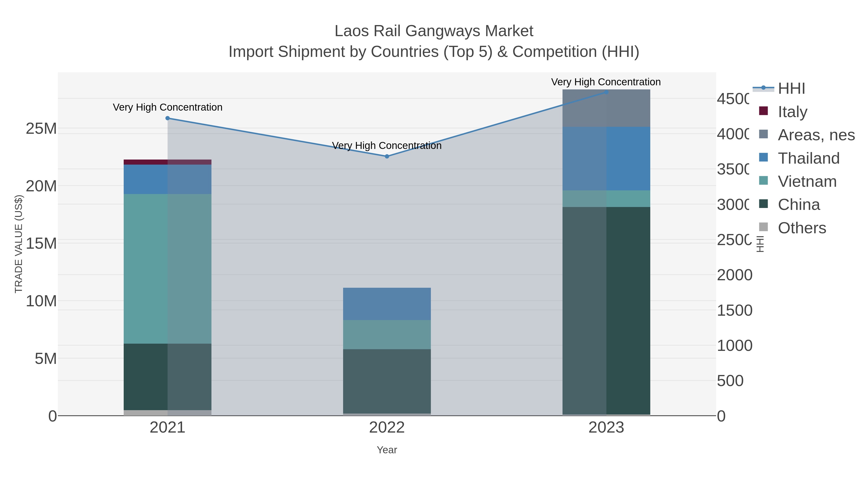
Task: Click the Laos Rail Gangways Market title
Action: [434, 31]
